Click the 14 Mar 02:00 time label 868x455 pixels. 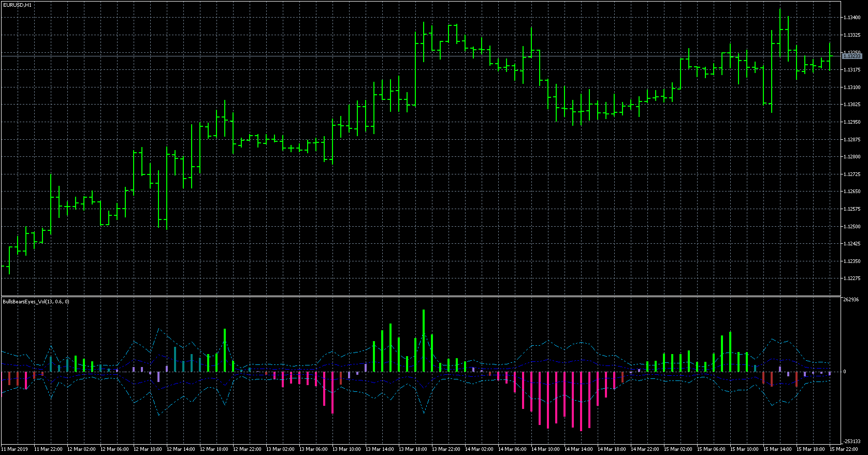[479, 449]
